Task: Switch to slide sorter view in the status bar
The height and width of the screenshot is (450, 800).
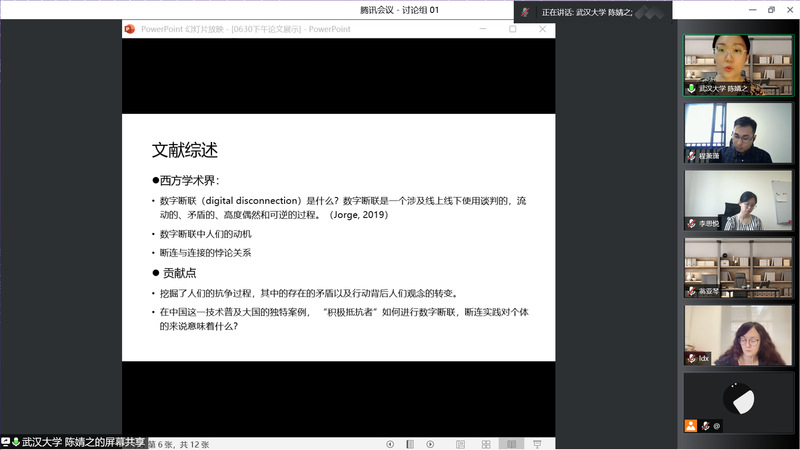Action: point(484,443)
